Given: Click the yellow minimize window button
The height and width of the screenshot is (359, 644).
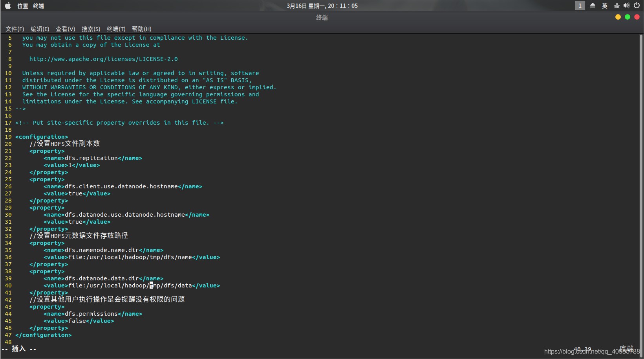Looking at the screenshot, I should pos(618,17).
